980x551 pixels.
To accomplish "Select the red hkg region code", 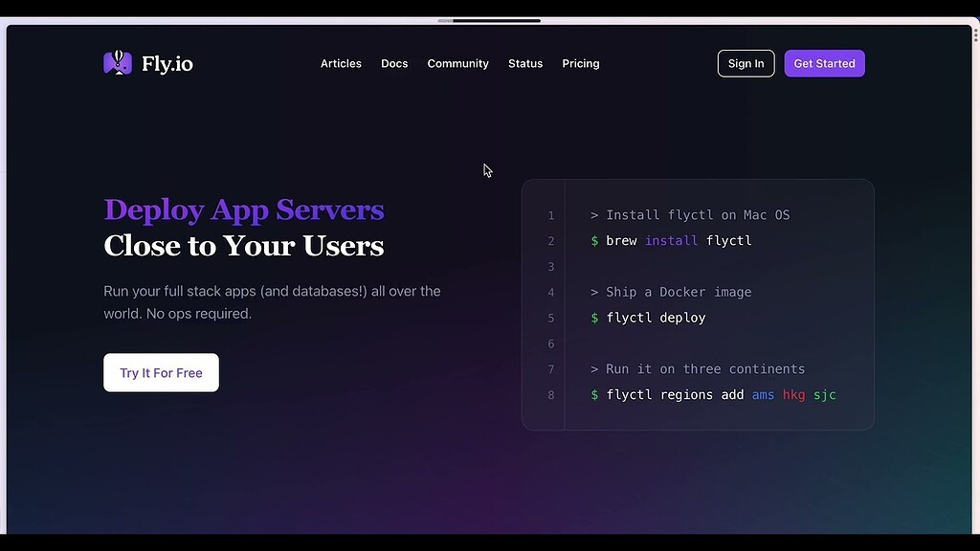I will (x=793, y=394).
